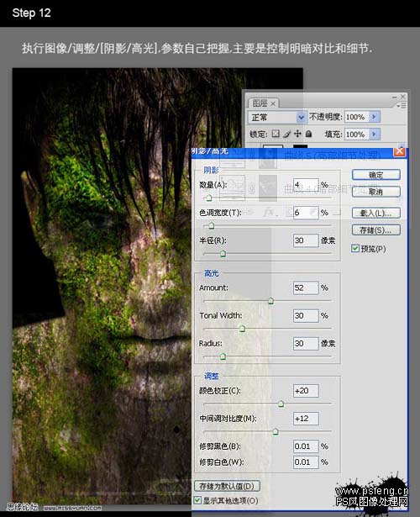Expand the 填充 fill slider arrow
This screenshot has height=517, width=420.
click(x=374, y=135)
